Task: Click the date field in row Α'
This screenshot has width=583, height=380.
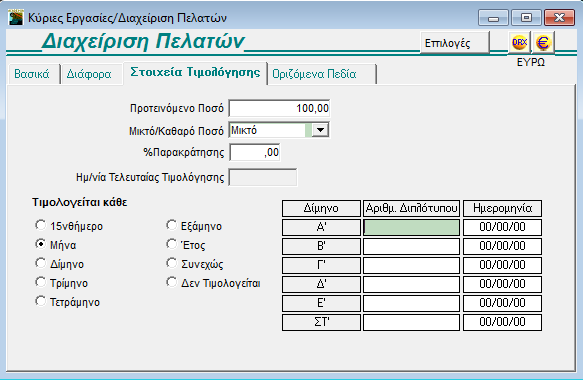Action: click(502, 227)
